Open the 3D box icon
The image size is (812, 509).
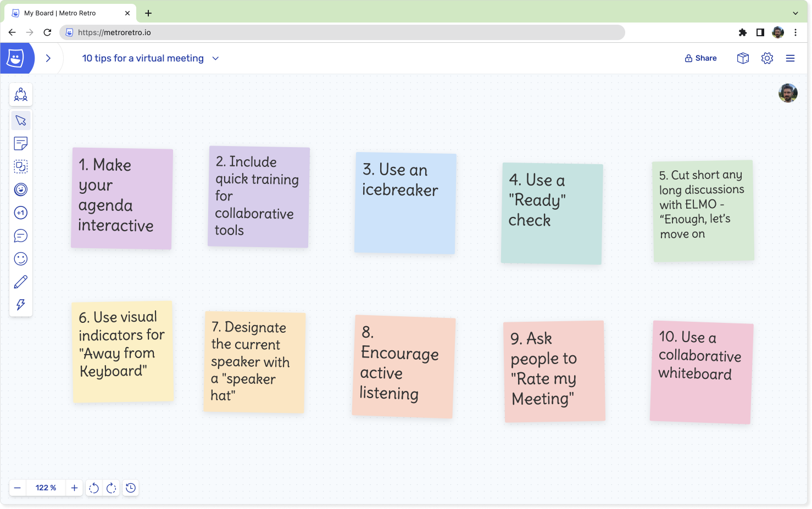(x=743, y=58)
